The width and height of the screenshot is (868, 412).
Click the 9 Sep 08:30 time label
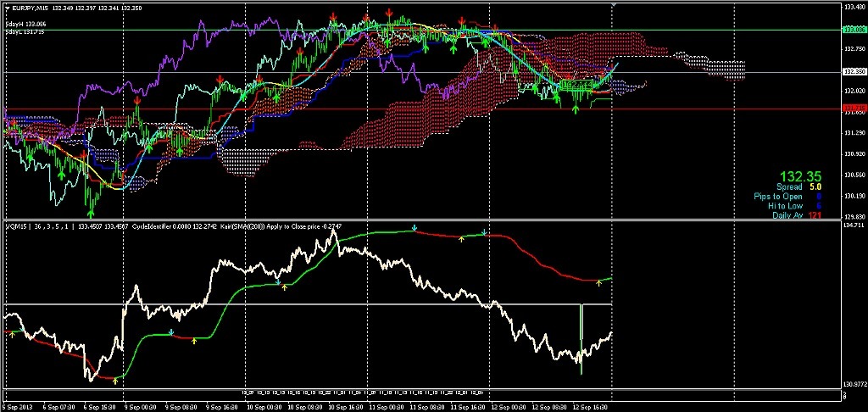point(181,406)
